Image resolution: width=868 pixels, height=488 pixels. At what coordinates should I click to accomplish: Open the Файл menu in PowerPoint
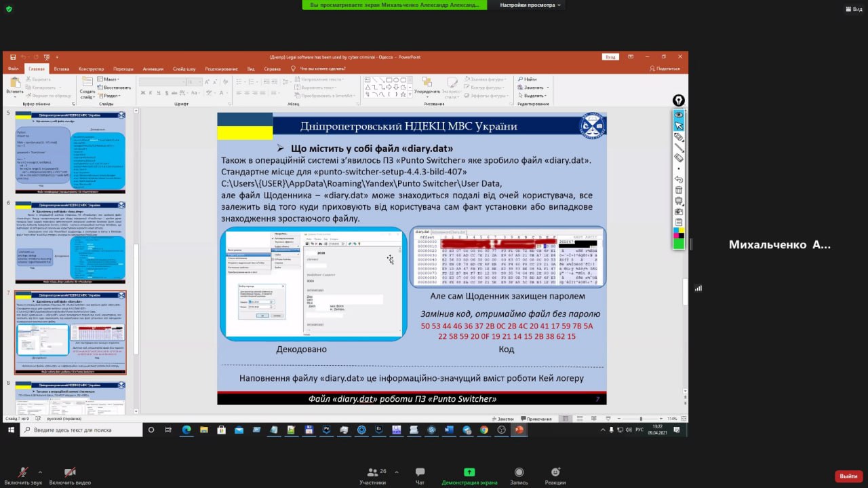(x=13, y=69)
